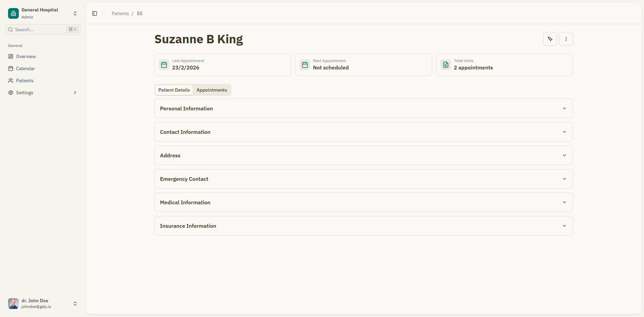Click the calendar icon on Last Appointment card

pyautogui.click(x=164, y=64)
